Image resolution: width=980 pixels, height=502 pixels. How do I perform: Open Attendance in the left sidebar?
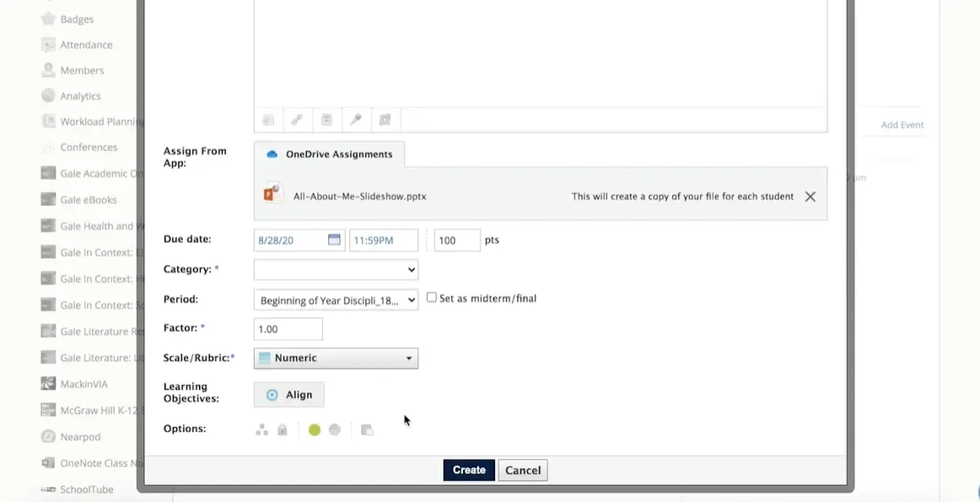pos(85,45)
